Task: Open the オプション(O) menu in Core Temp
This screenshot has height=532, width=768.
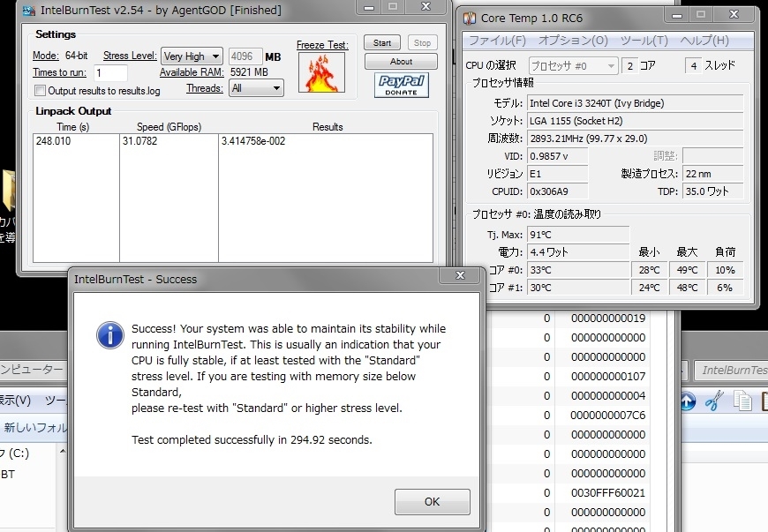Action: point(573,41)
